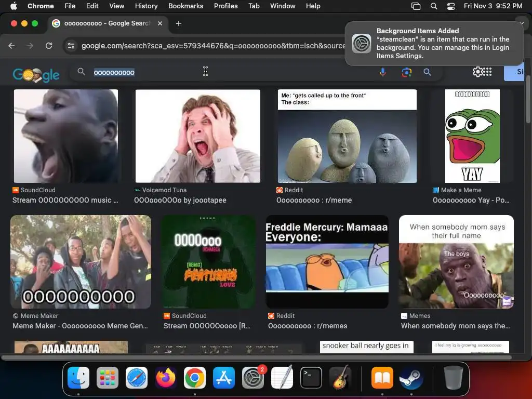Screen dimensions: 532x399
Task: Open 'Oooooooooo : r/memes' Reddit link
Action: [x=308, y=326]
